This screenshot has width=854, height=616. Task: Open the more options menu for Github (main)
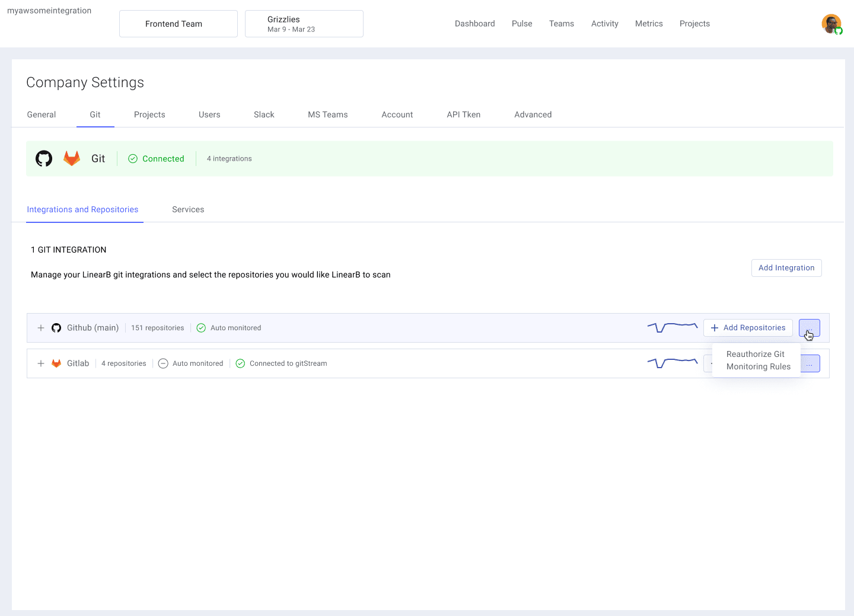(x=810, y=328)
